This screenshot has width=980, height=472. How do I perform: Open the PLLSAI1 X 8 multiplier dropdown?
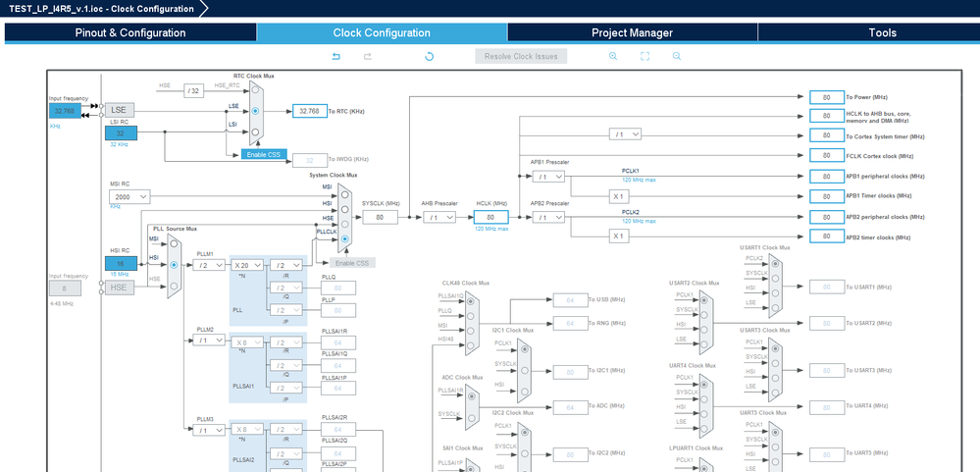click(247, 342)
